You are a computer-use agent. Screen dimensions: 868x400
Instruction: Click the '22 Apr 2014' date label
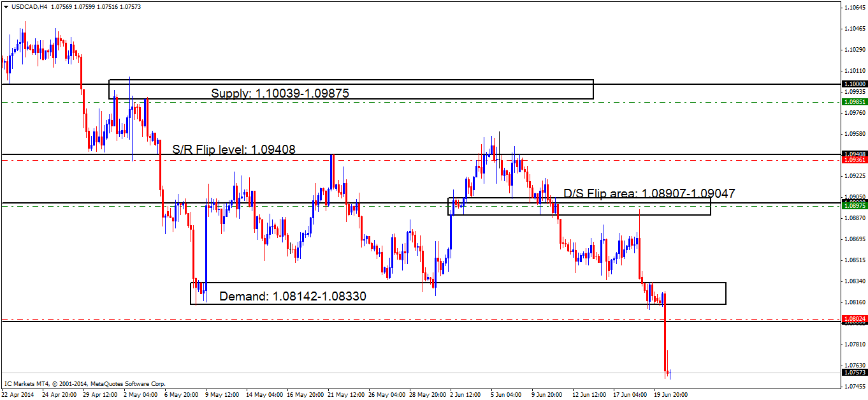click(17, 395)
